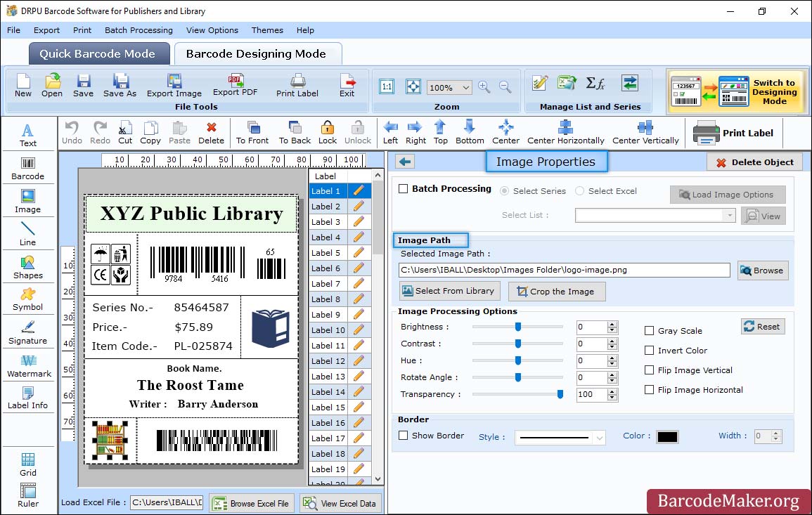812x515 pixels.
Task: Increase the border Width spinner
Action: (x=775, y=433)
